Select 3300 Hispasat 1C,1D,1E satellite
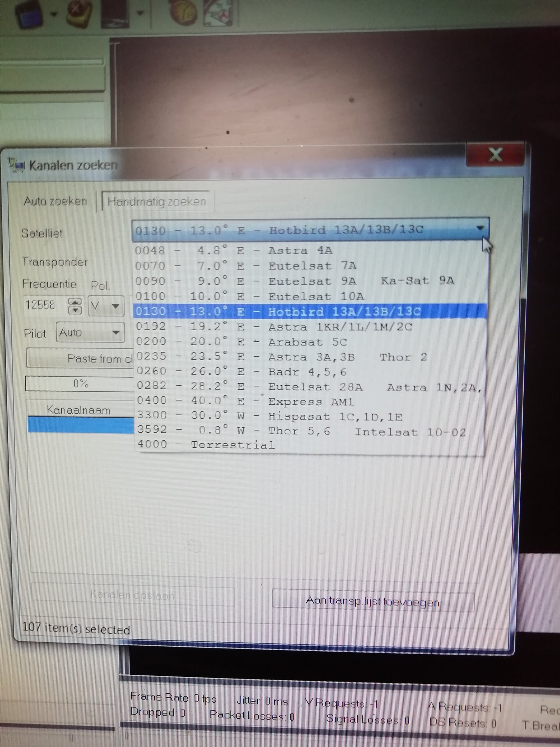Image resolution: width=560 pixels, height=747 pixels. coord(310,416)
